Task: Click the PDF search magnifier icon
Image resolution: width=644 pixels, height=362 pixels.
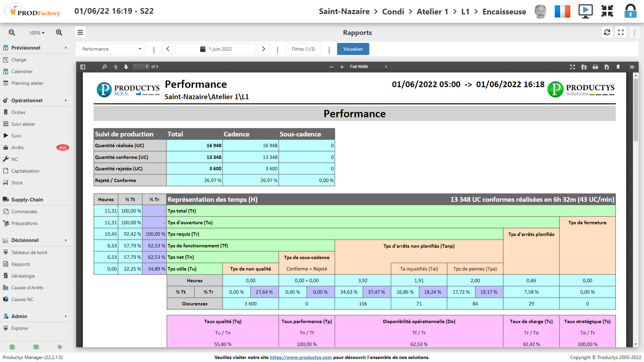Action: [x=104, y=67]
